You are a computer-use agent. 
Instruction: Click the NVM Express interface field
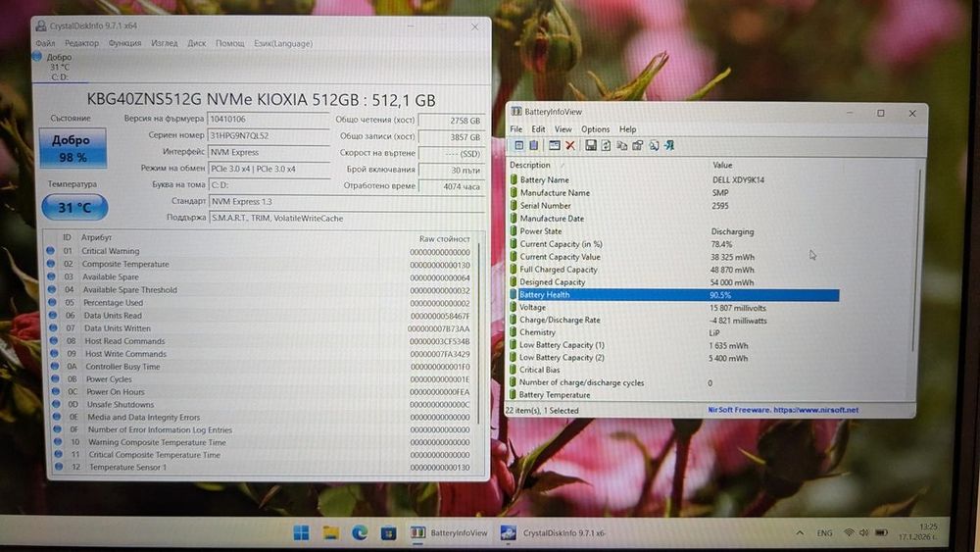269,152
